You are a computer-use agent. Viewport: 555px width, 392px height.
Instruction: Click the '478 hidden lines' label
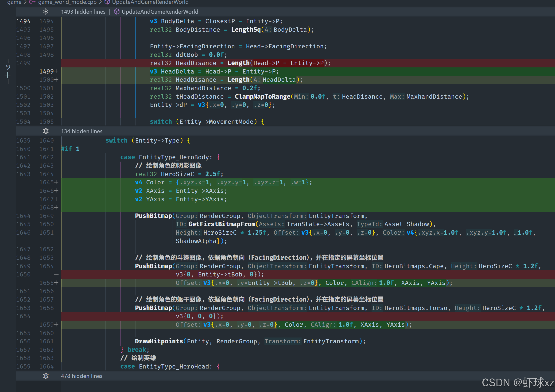(x=82, y=376)
